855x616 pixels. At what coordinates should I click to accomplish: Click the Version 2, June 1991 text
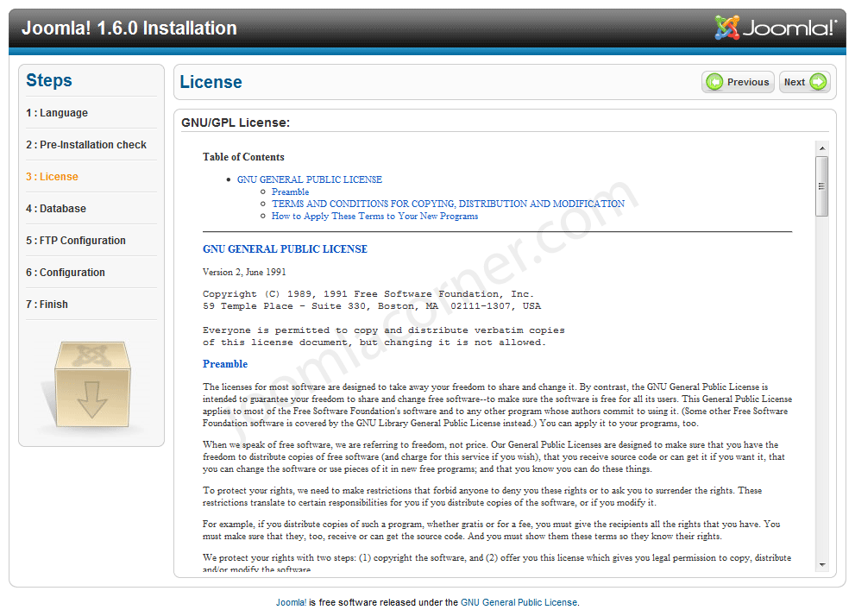(244, 272)
